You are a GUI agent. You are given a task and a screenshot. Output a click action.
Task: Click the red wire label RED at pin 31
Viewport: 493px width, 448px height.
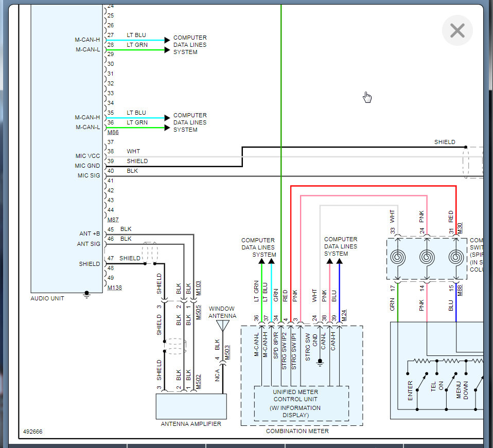[x=451, y=217]
